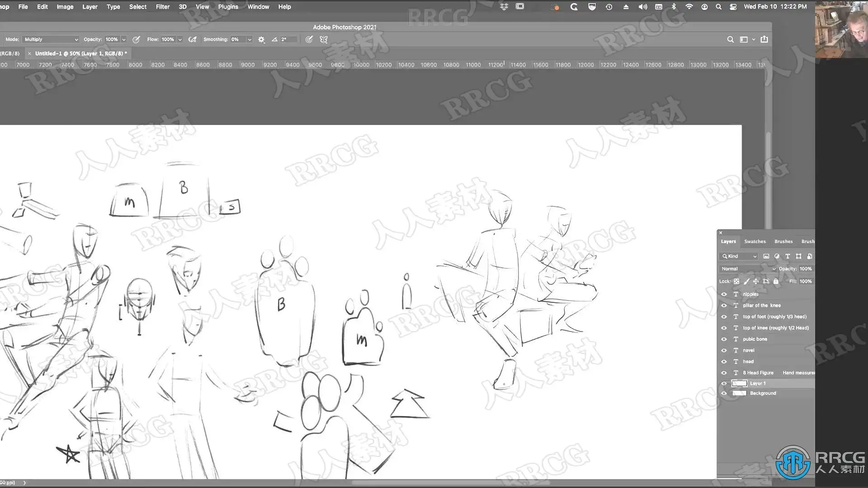
Task: Expand the Kind layer filter dropdown
Action: tap(739, 256)
